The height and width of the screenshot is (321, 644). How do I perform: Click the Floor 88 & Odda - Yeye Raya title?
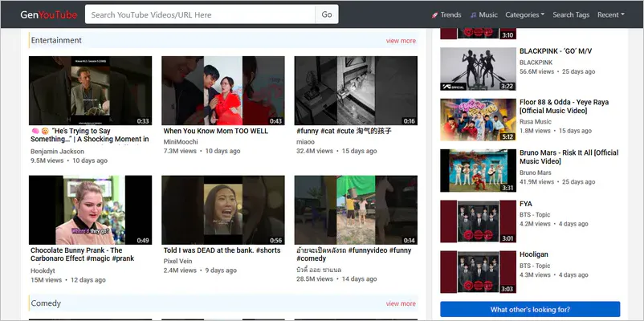pyautogui.click(x=564, y=106)
